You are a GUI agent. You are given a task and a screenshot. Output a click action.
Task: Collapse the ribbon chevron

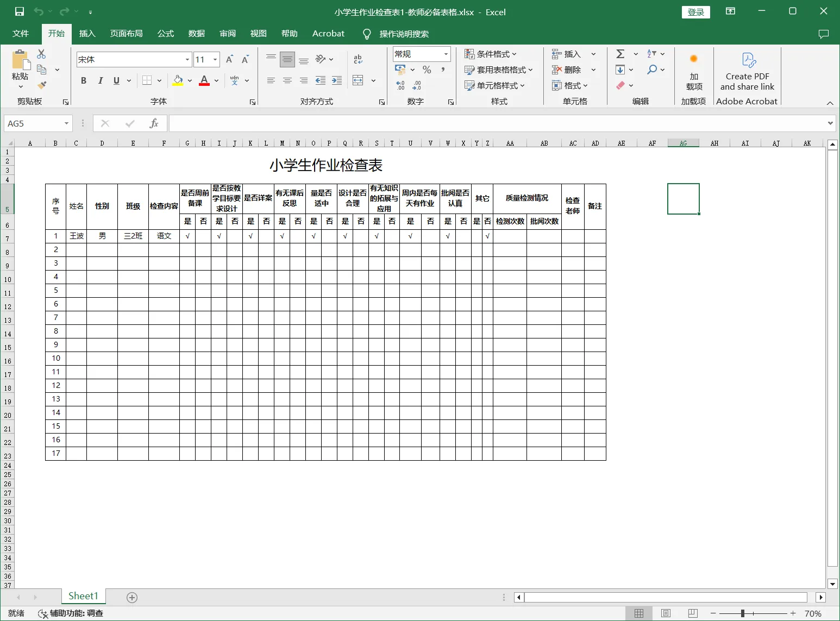pyautogui.click(x=830, y=103)
